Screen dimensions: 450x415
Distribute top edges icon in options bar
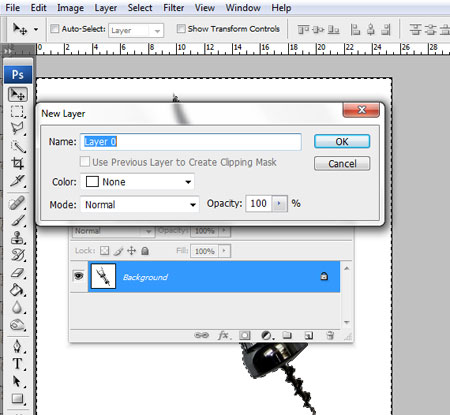(x=415, y=30)
